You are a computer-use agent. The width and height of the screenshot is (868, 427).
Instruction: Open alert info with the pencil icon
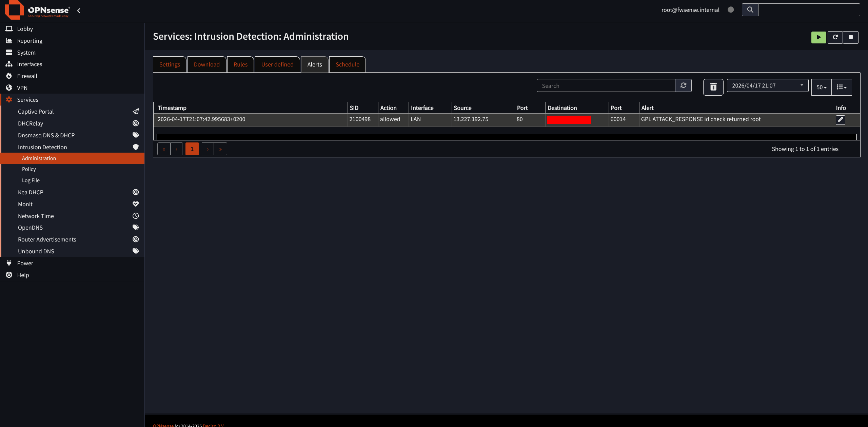coord(841,120)
